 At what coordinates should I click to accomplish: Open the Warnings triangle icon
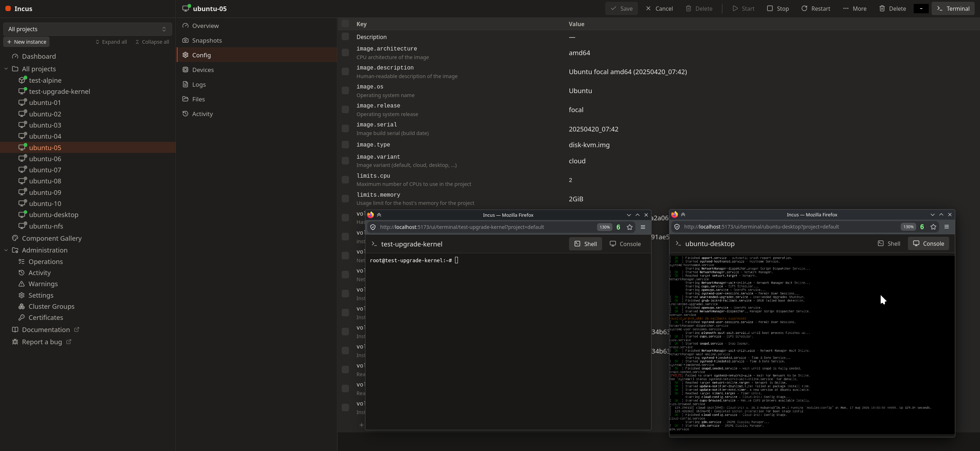(22, 284)
